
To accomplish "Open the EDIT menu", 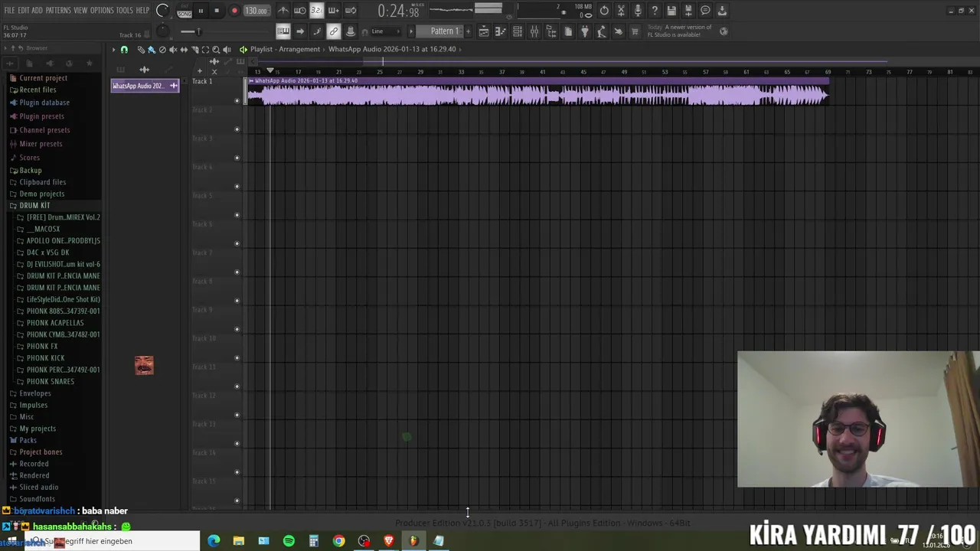I will (24, 11).
